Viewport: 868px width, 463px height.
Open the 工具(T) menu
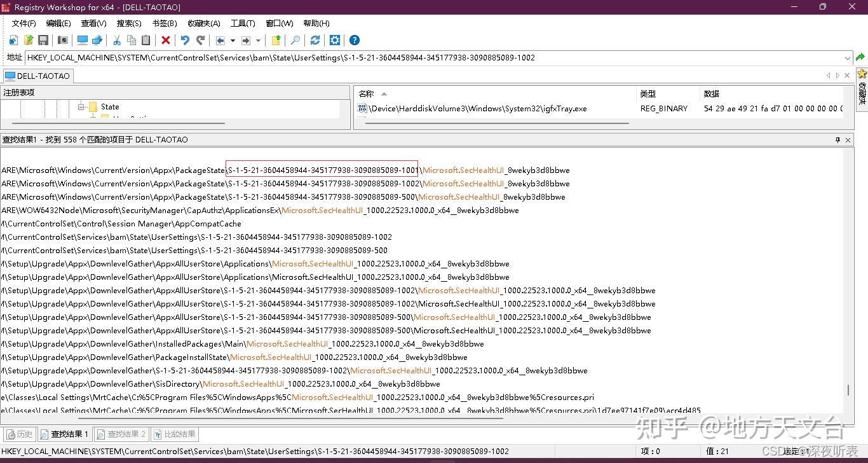coord(243,24)
